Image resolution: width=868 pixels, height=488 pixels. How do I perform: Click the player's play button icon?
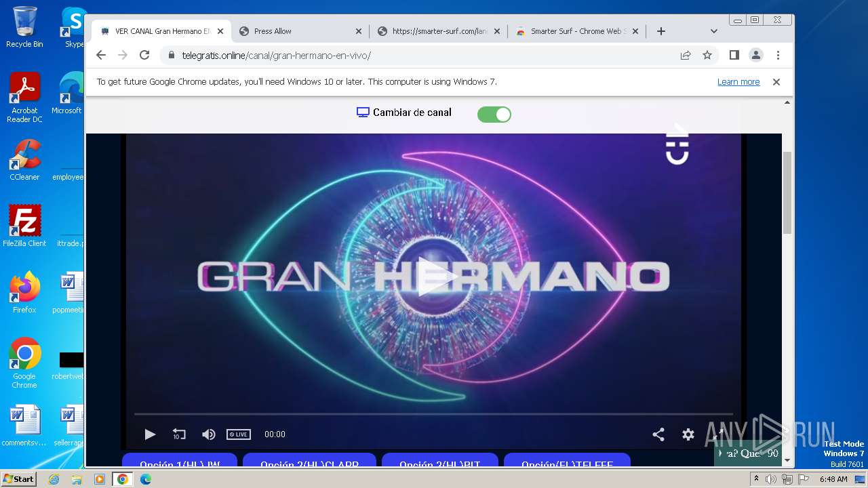point(150,434)
